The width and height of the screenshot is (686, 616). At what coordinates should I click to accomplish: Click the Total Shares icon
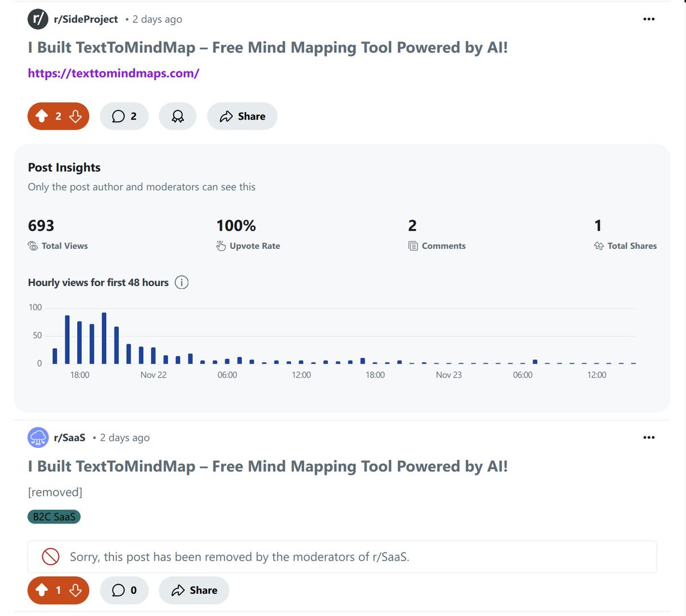[x=599, y=246]
